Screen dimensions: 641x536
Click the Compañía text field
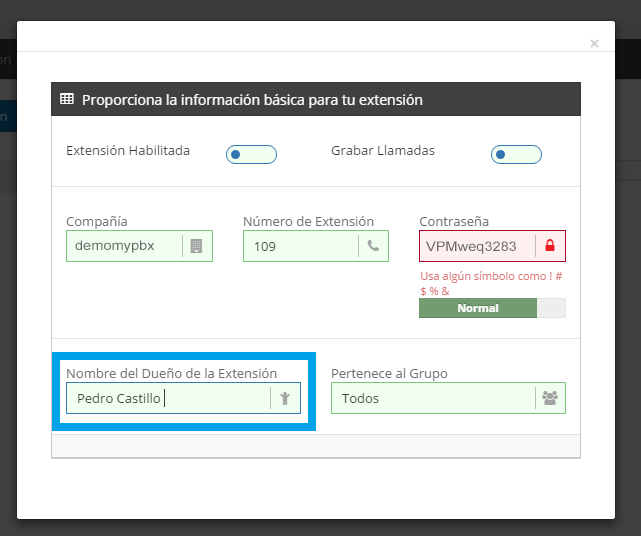124,246
